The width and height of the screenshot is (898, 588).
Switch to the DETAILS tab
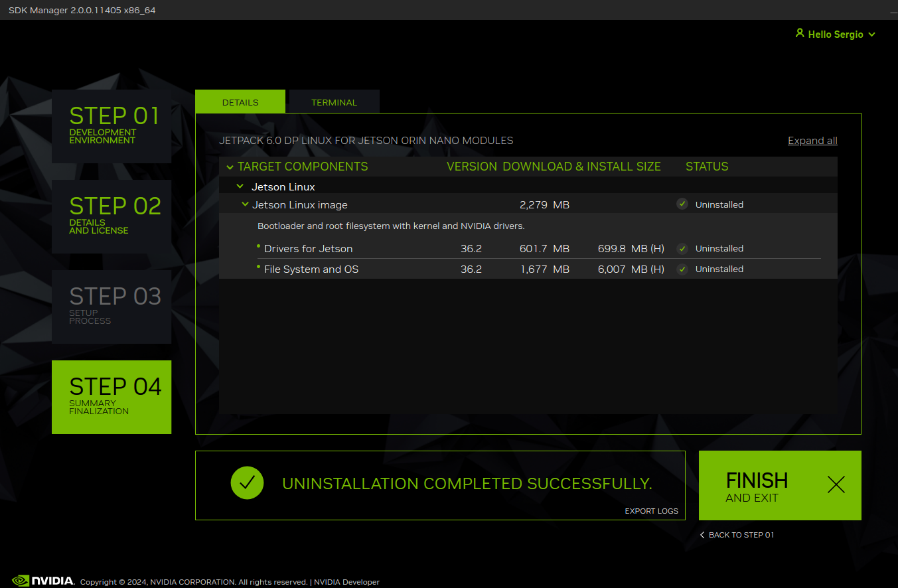tap(240, 102)
